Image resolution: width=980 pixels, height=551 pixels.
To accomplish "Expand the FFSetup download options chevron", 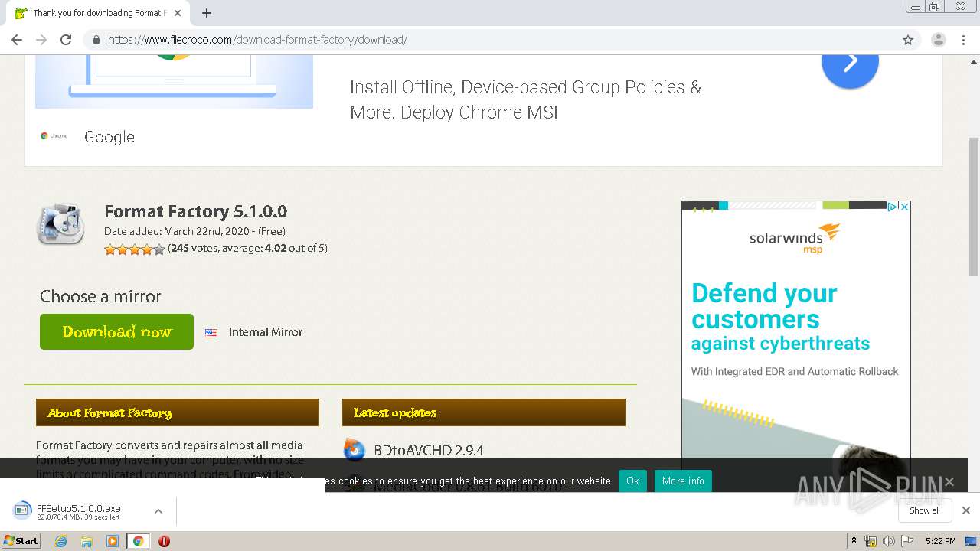I will coord(158,511).
